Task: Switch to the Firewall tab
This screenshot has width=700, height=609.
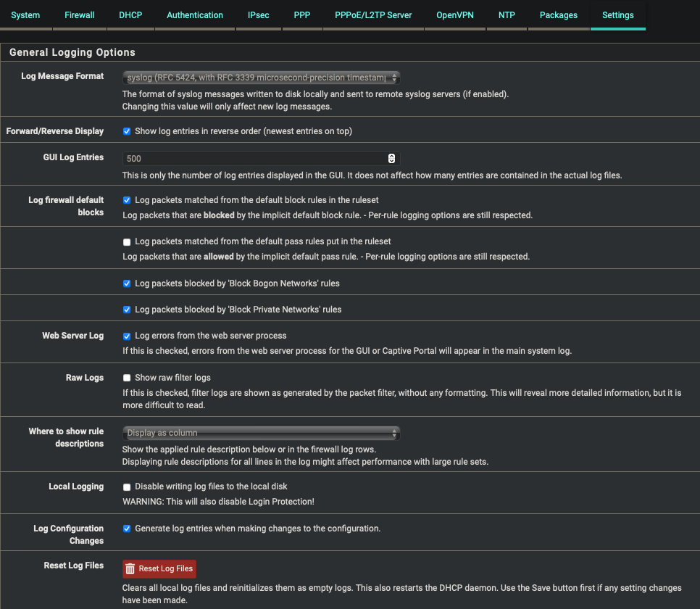Action: pyautogui.click(x=80, y=15)
